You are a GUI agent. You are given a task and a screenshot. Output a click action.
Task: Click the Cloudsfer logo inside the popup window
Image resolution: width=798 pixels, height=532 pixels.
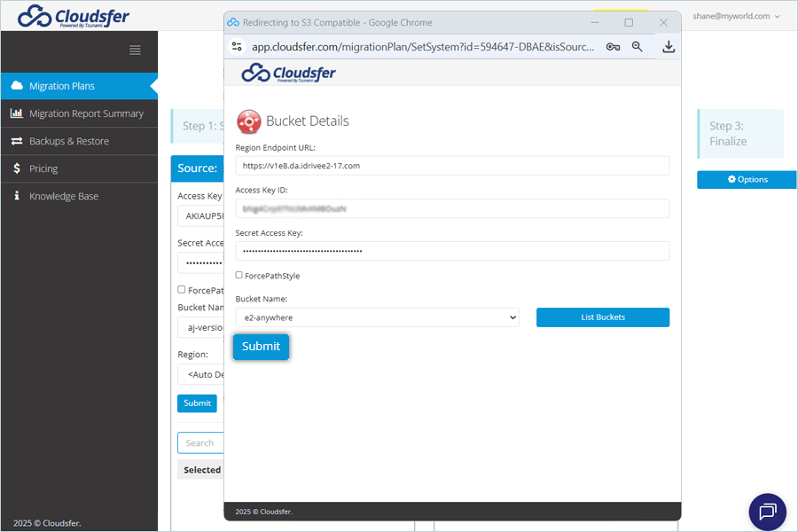click(x=288, y=74)
